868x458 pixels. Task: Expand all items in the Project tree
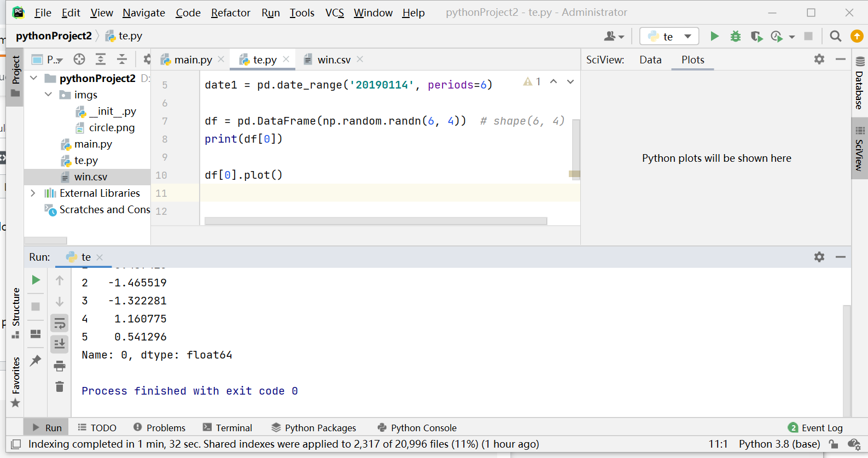[101, 59]
